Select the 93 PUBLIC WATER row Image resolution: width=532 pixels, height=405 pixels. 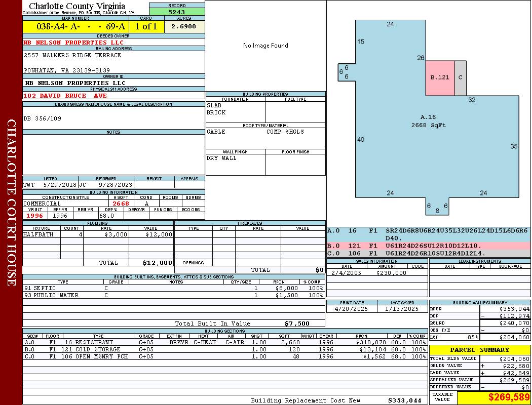coord(173,295)
